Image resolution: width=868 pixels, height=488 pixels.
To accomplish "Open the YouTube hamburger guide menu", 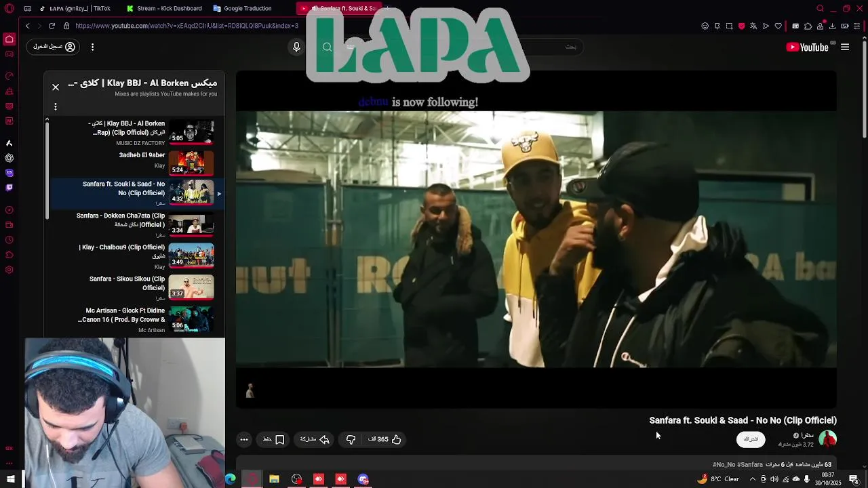I will pos(845,47).
